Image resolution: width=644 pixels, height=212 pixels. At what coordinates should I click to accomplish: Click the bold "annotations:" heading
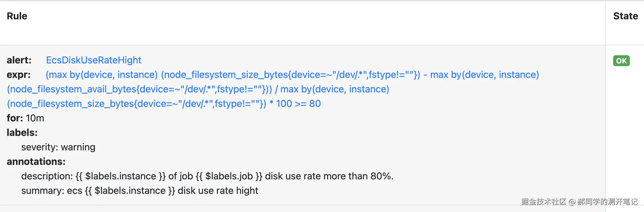point(36,162)
